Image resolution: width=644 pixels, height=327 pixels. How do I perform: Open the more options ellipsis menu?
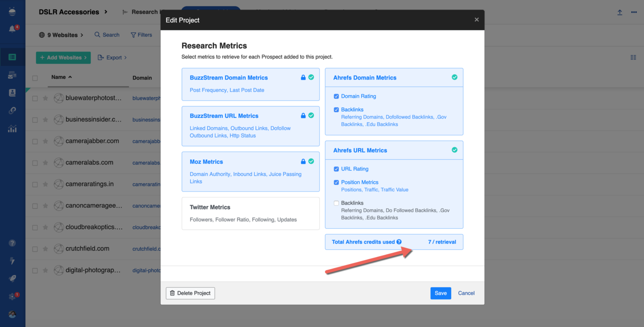pos(634,12)
